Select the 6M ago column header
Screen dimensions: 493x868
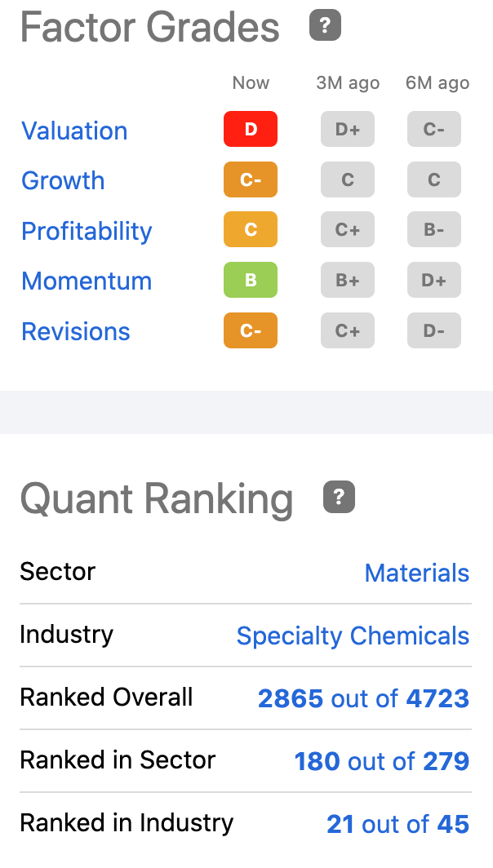tap(437, 82)
